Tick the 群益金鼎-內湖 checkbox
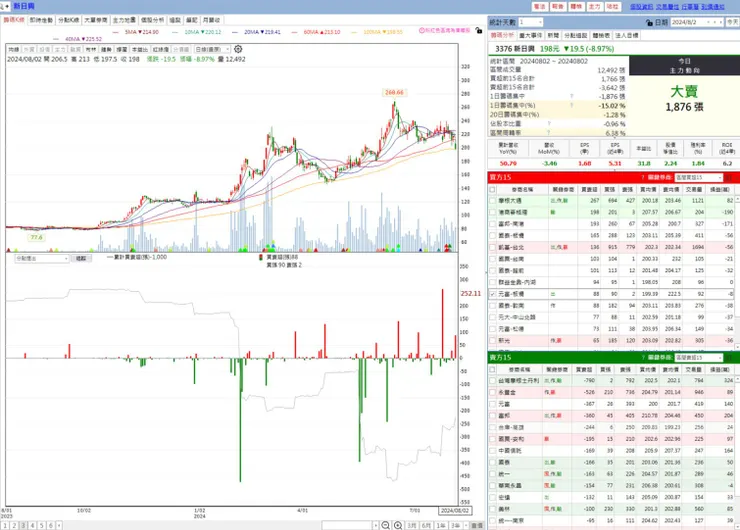740x530 pixels. (x=493, y=282)
